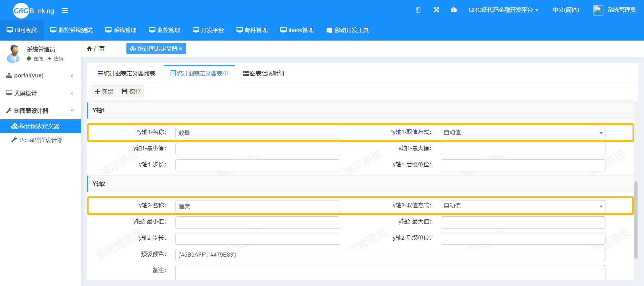Click the y轴2-步长 input field

[258, 238]
